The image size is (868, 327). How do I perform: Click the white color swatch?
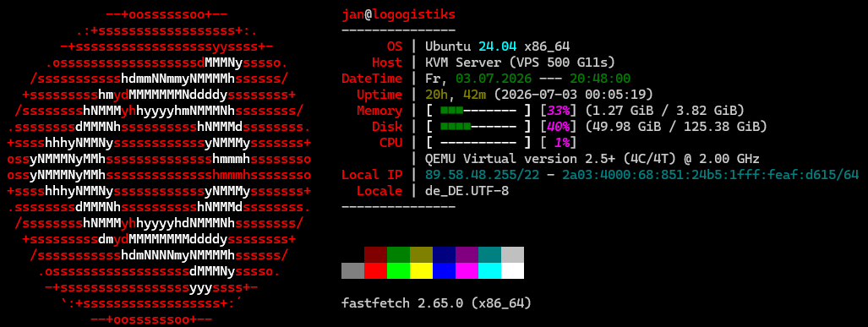512,270
